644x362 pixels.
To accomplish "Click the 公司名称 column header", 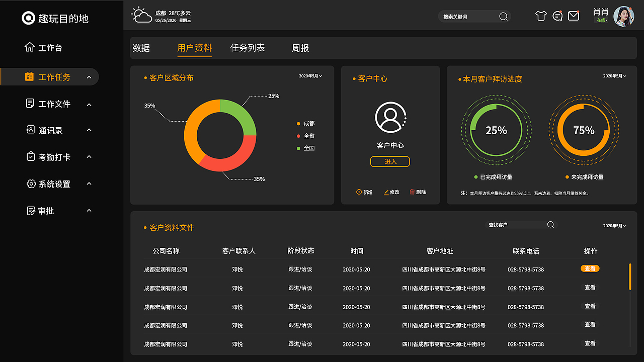I will pyautogui.click(x=166, y=251).
